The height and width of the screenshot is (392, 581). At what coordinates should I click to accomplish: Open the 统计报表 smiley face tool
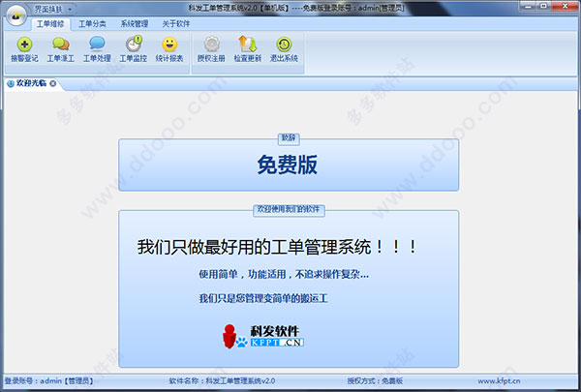pos(169,49)
